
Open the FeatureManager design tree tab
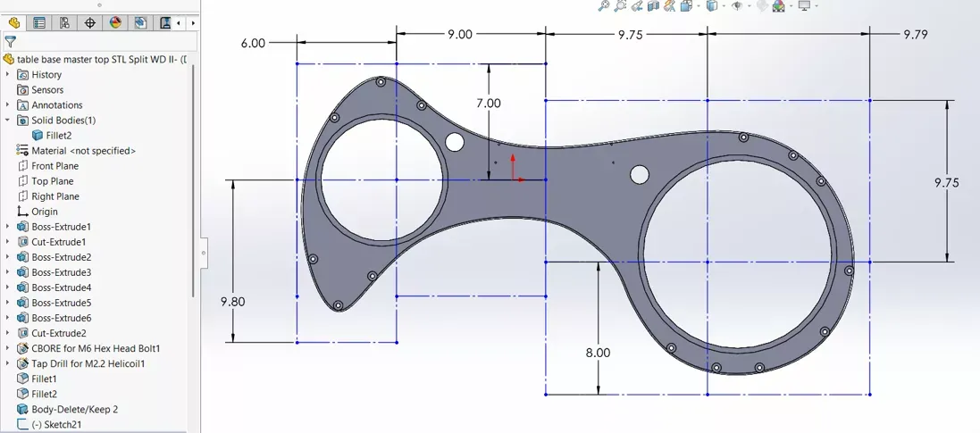click(13, 23)
